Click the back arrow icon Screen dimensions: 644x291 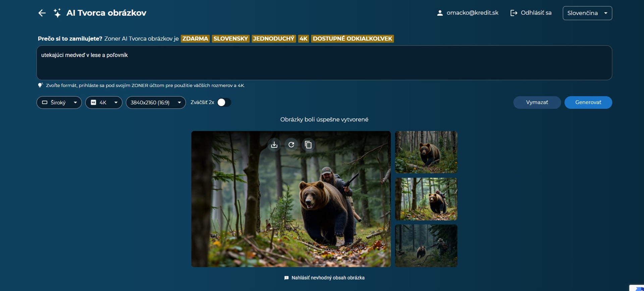click(42, 13)
